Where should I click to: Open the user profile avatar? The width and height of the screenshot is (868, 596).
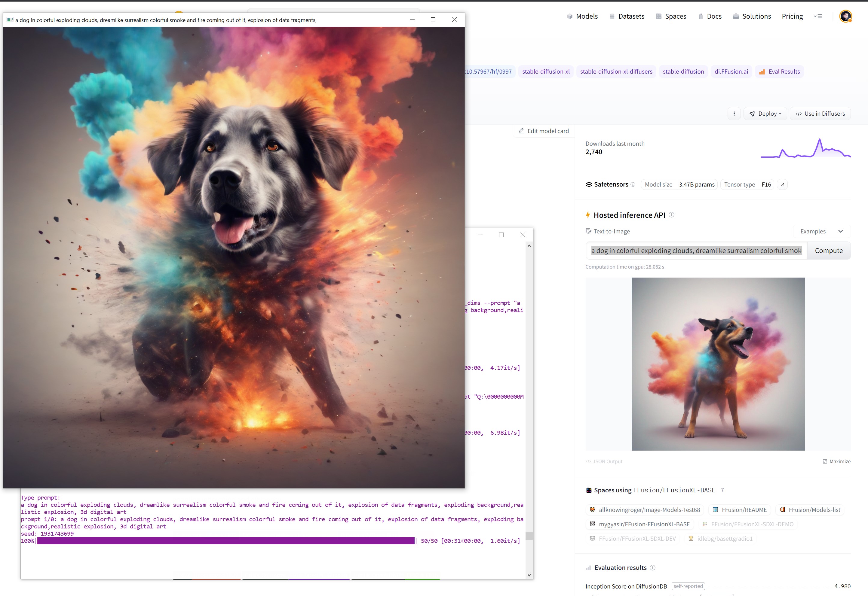click(845, 17)
